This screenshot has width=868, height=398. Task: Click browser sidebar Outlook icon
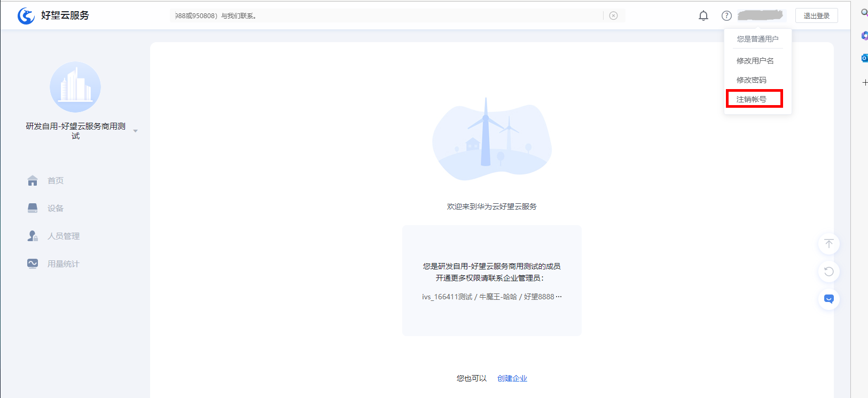click(864, 58)
